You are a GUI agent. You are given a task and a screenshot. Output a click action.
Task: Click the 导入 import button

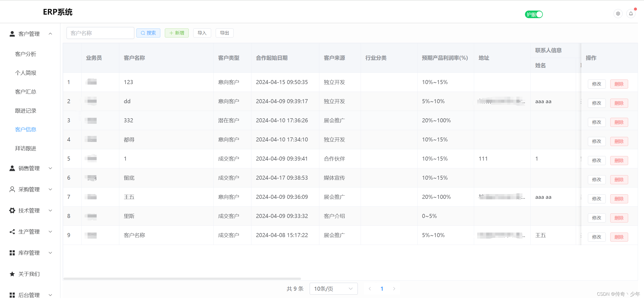point(202,33)
